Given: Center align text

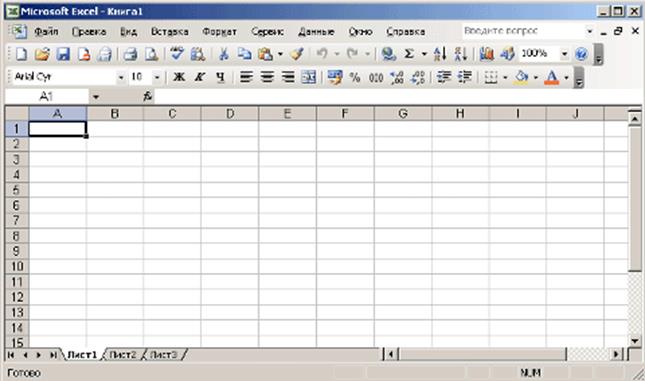Looking at the screenshot, I should pos(267,77).
